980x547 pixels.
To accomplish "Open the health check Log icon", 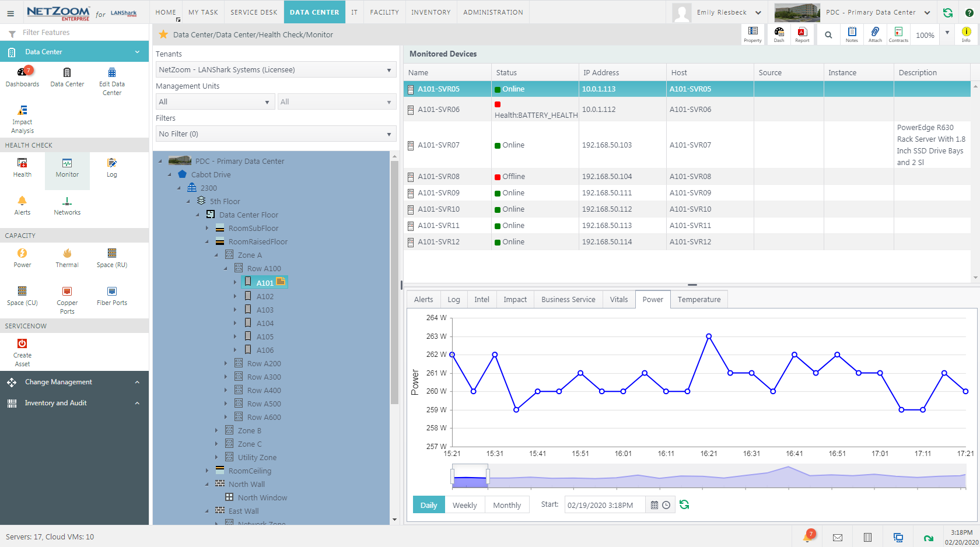I will tap(112, 167).
